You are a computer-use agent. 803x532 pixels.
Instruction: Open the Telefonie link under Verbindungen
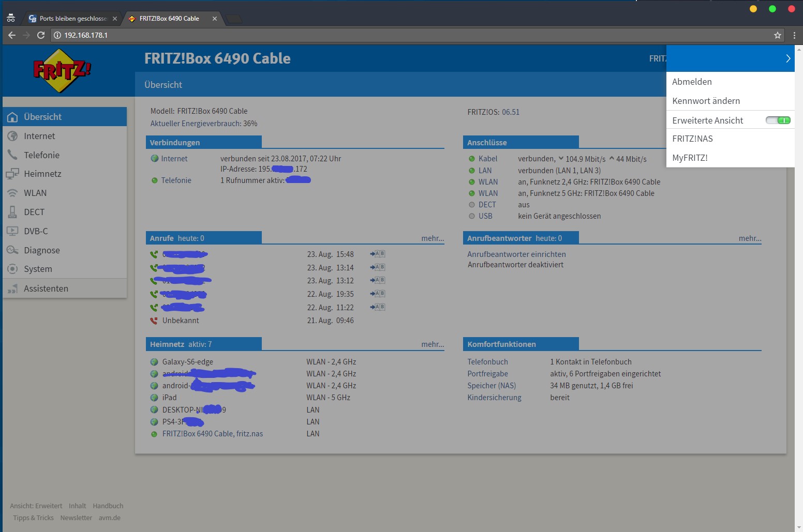(x=176, y=180)
